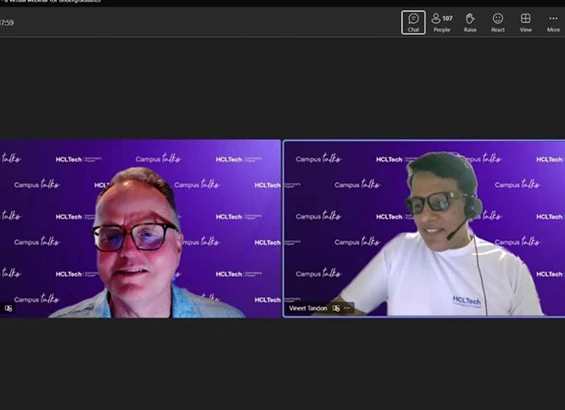Select Vineet Tandon's video tile
This screenshot has height=410, width=565.
[424, 229]
